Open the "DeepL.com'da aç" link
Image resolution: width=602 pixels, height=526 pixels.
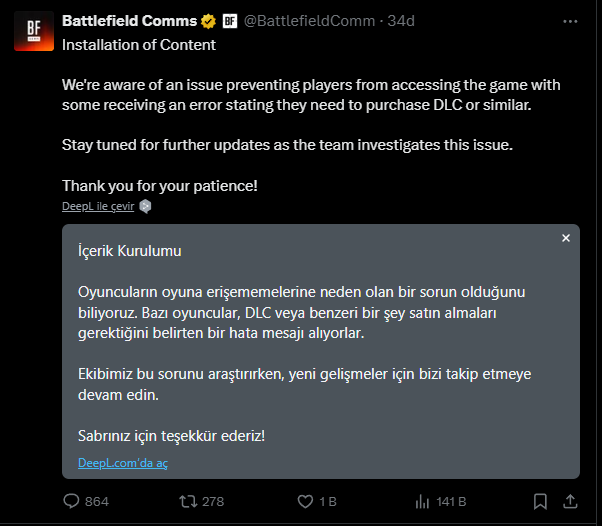[x=122, y=463]
